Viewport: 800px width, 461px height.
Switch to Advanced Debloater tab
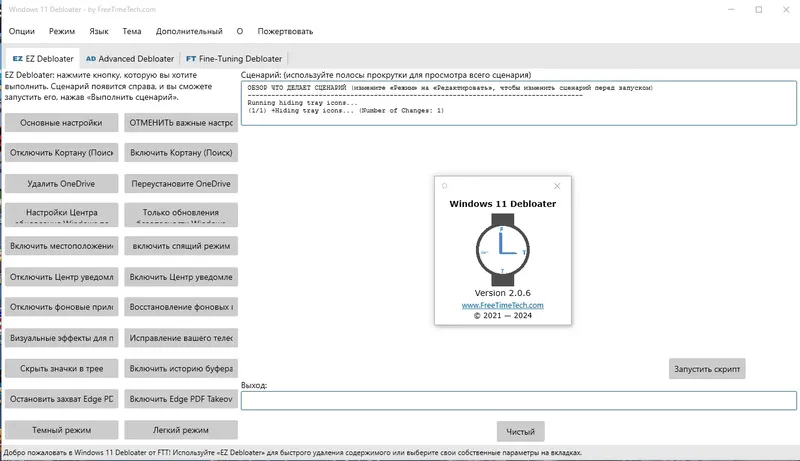click(130, 59)
